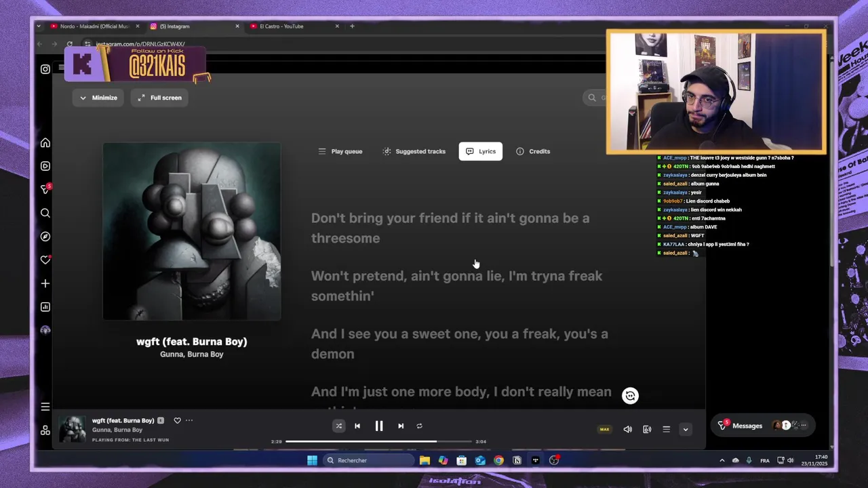This screenshot has height=488, width=868.
Task: Open Instagram direct messages sidebar icon
Action: [x=45, y=189]
